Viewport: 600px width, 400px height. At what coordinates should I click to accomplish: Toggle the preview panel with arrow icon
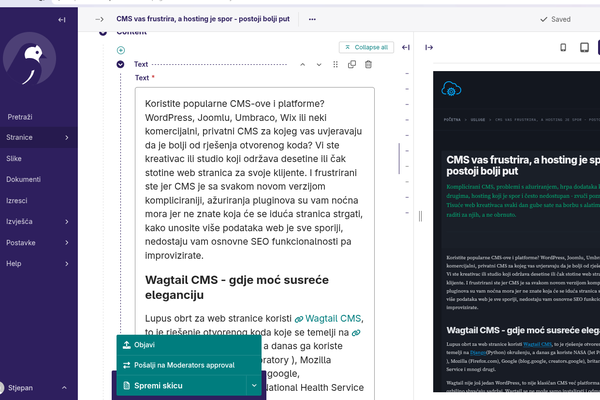point(429,47)
